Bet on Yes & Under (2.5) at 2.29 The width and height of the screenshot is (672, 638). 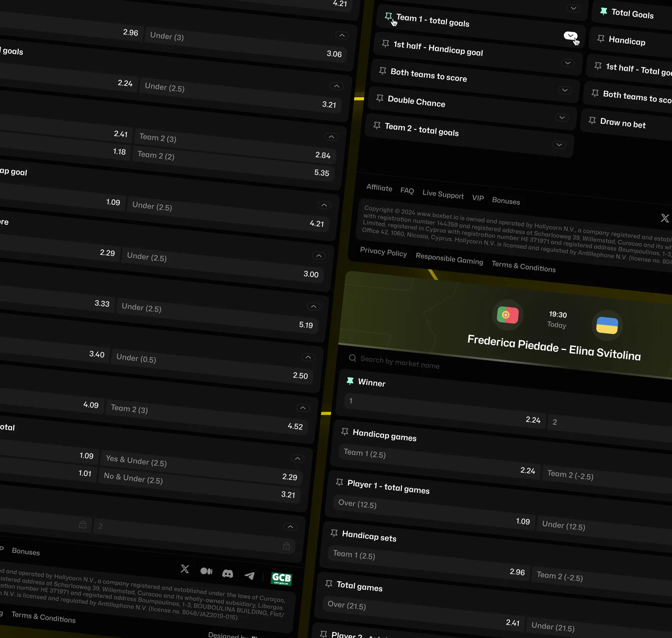tap(201, 468)
